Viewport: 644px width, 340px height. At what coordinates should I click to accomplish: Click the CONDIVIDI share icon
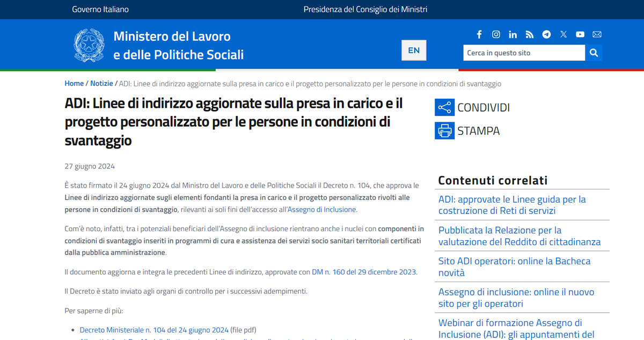point(444,107)
